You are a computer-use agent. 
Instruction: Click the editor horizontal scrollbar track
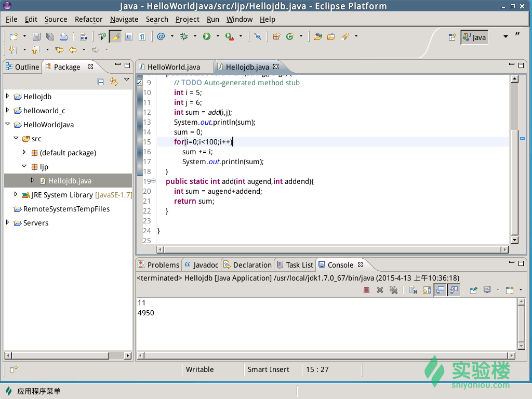coord(332,250)
